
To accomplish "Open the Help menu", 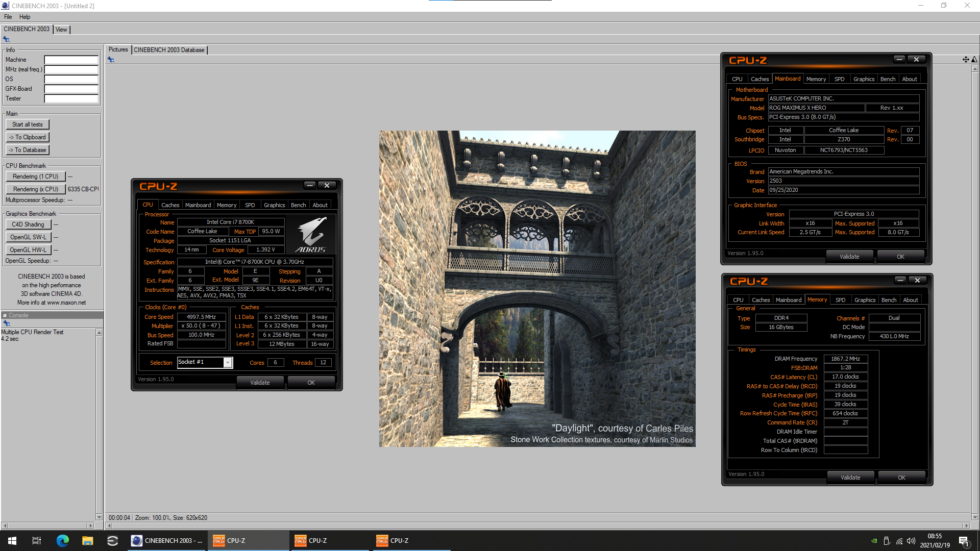I will (x=24, y=17).
